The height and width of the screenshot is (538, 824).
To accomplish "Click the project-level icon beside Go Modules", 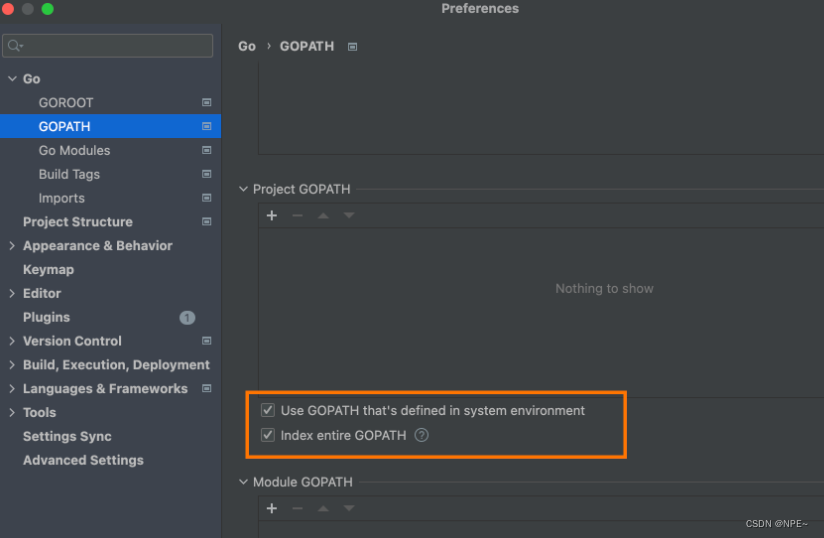I will tap(207, 150).
